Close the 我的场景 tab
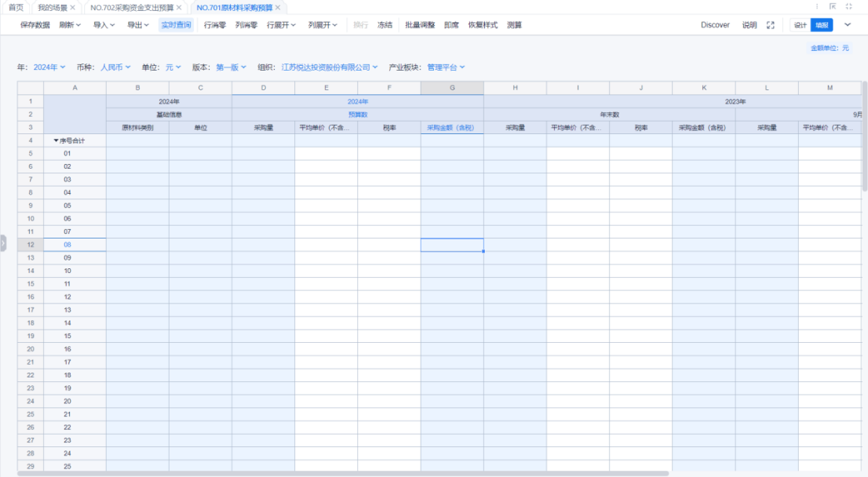 [73, 8]
